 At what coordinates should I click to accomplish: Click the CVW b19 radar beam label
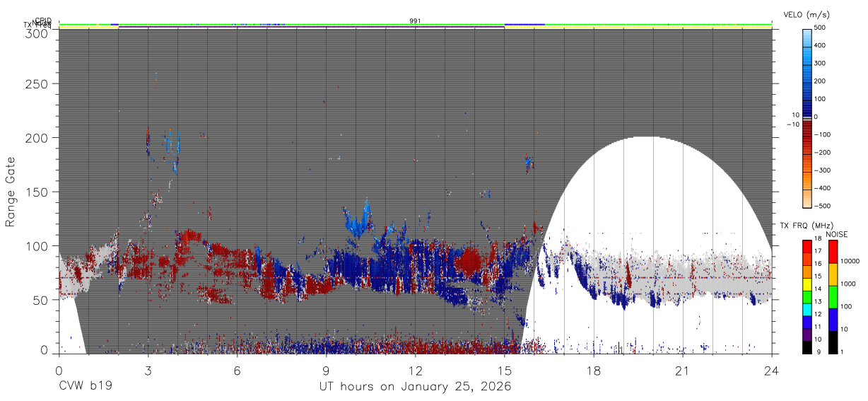click(86, 387)
